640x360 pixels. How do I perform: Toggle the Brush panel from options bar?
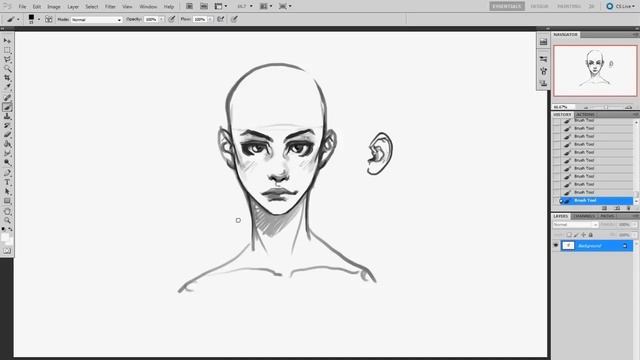pos(49,19)
